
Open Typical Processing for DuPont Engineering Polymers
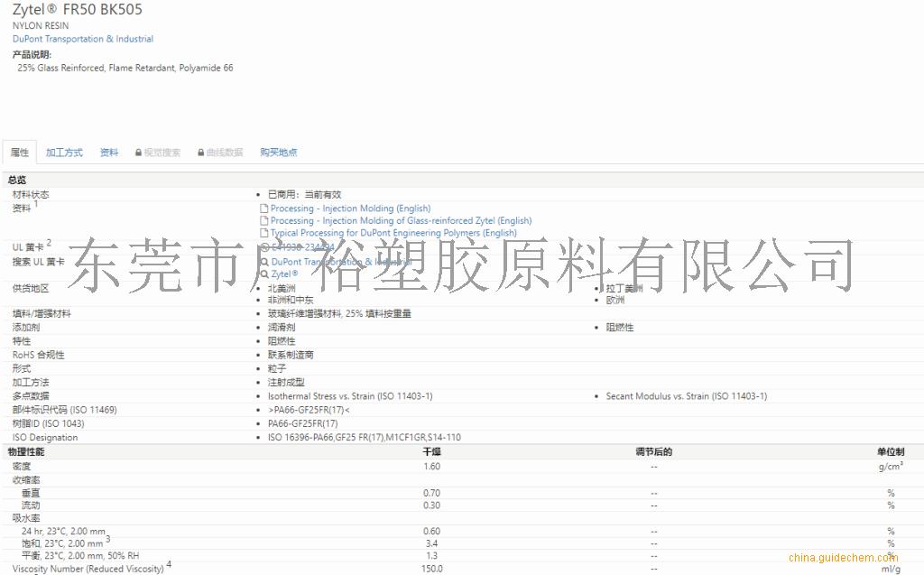pyautogui.click(x=393, y=233)
